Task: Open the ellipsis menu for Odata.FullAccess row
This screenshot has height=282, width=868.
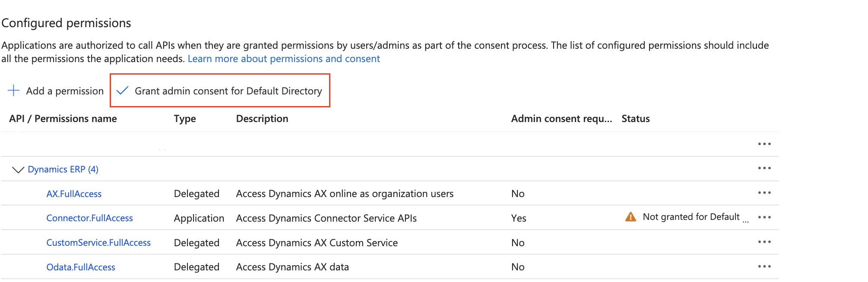Action: click(764, 266)
